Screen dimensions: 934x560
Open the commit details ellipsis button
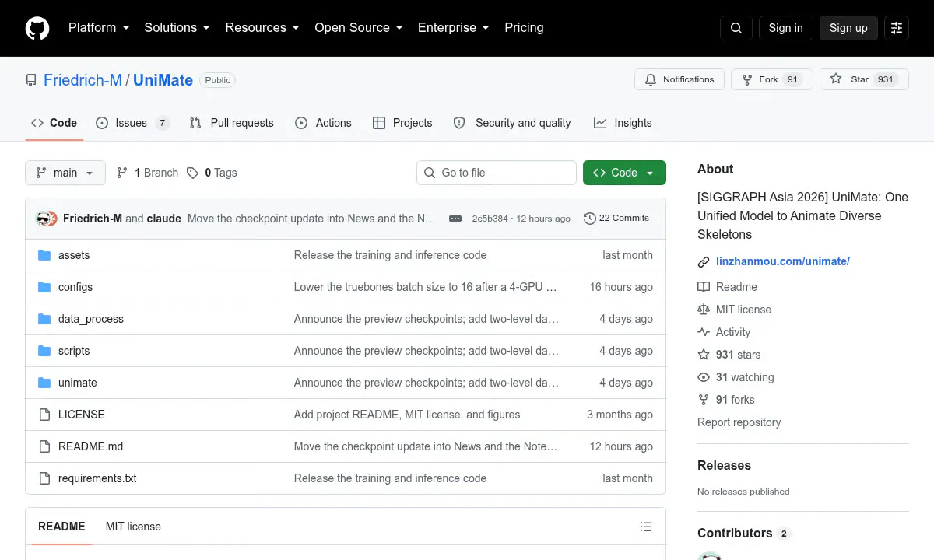click(x=455, y=219)
